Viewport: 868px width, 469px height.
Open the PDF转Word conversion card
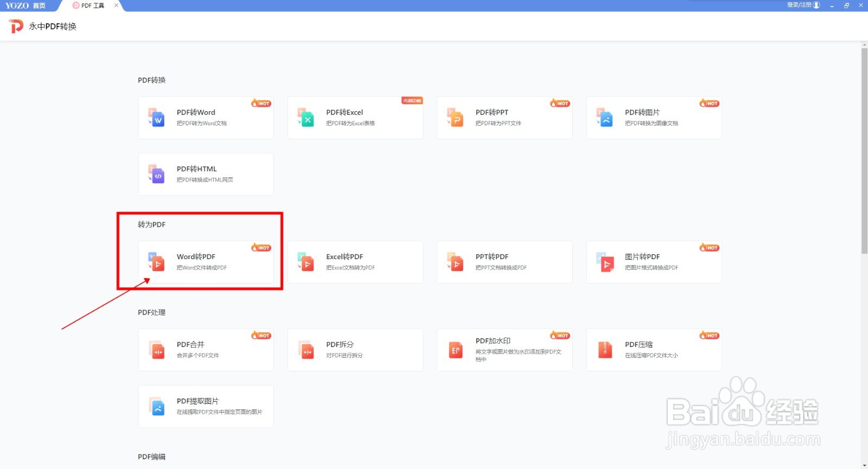tap(206, 118)
